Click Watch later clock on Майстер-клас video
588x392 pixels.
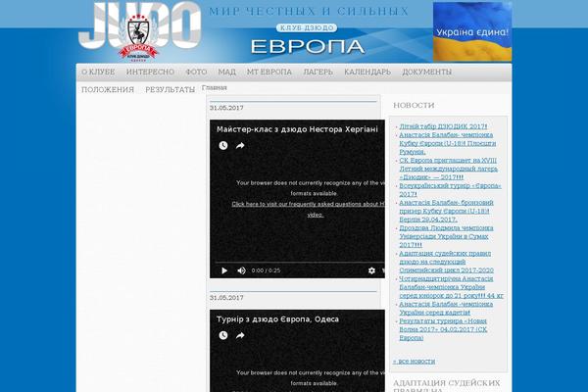point(223,146)
